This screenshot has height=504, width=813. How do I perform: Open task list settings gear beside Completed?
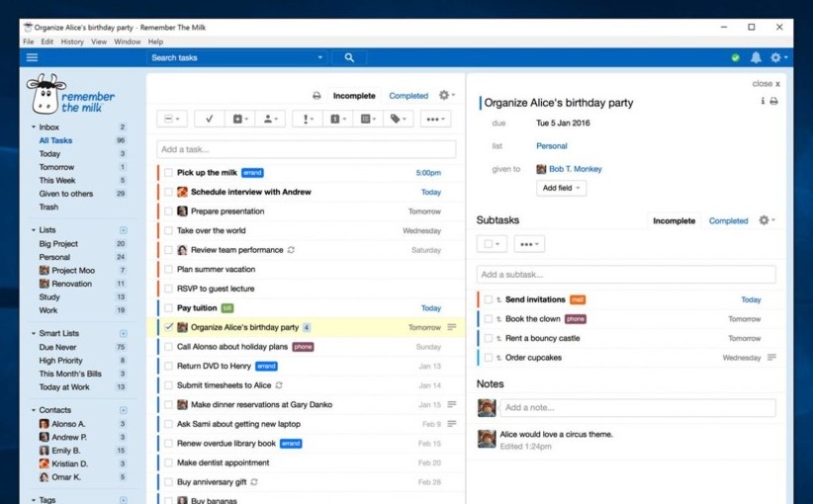point(446,95)
